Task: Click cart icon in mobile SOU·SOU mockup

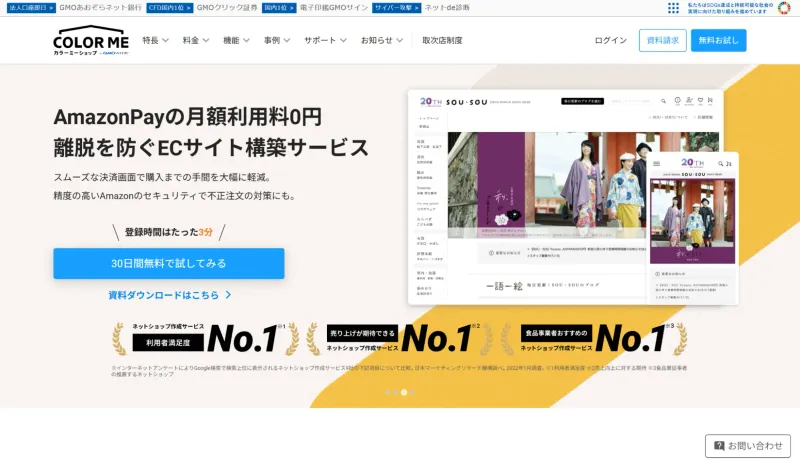Action: click(x=729, y=164)
